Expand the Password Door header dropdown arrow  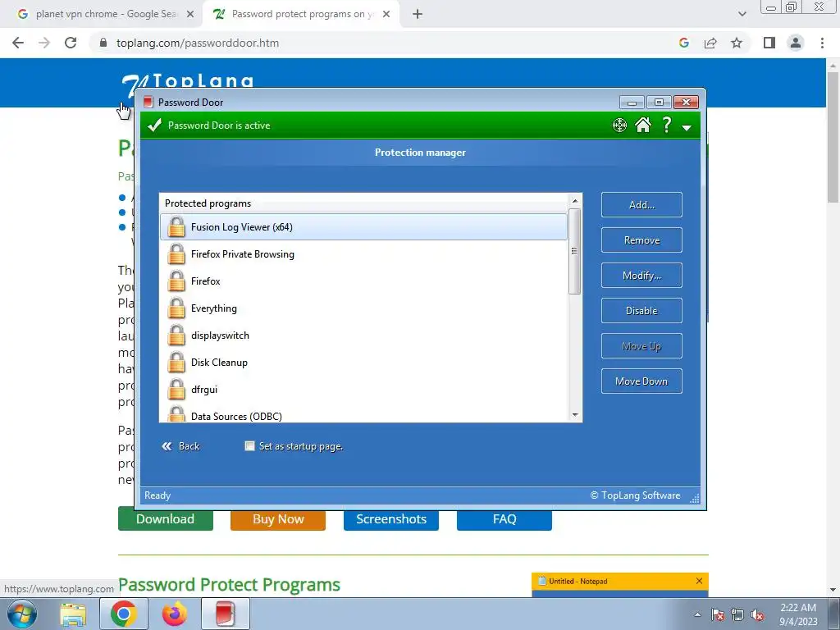pos(687,127)
